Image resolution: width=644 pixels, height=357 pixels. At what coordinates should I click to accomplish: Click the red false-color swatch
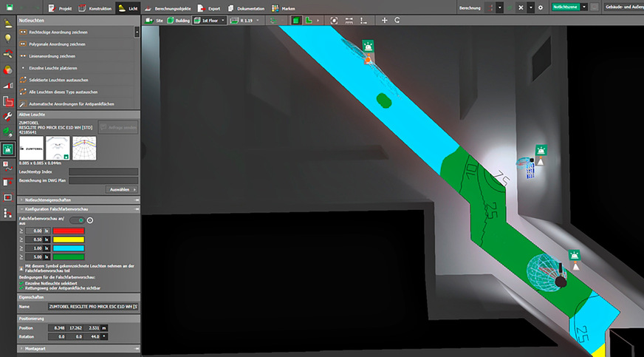click(68, 231)
